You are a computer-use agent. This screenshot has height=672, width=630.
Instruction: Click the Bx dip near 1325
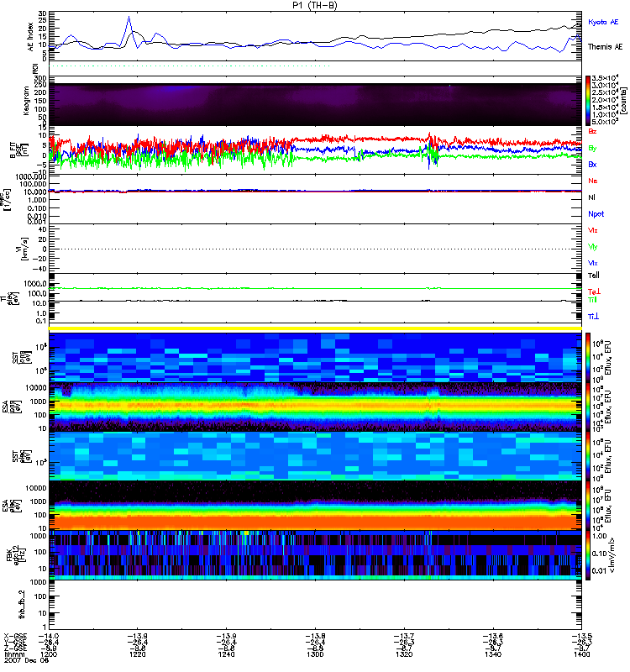tap(429, 166)
